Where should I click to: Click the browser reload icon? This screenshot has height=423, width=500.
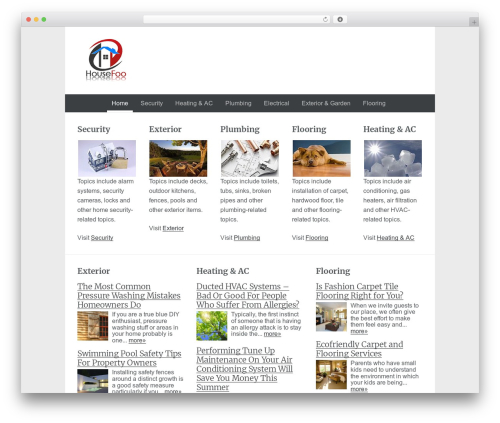coord(325,20)
